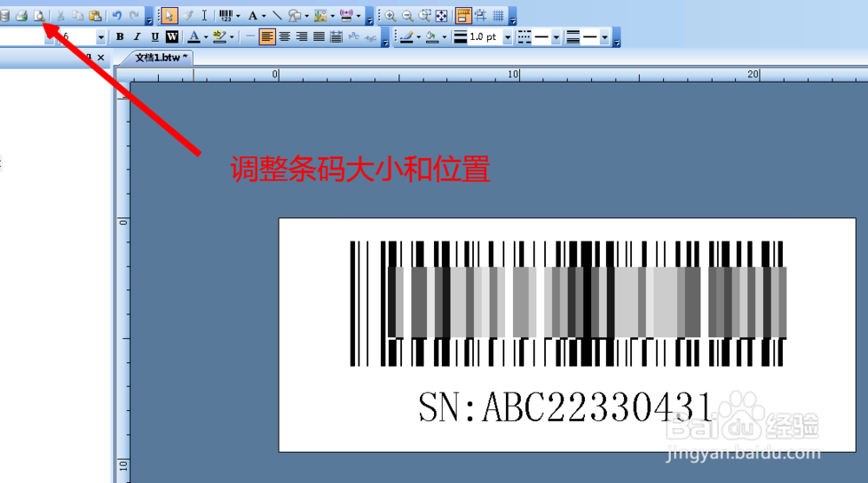
Task: Select the barcode object on the label
Action: pos(568,303)
